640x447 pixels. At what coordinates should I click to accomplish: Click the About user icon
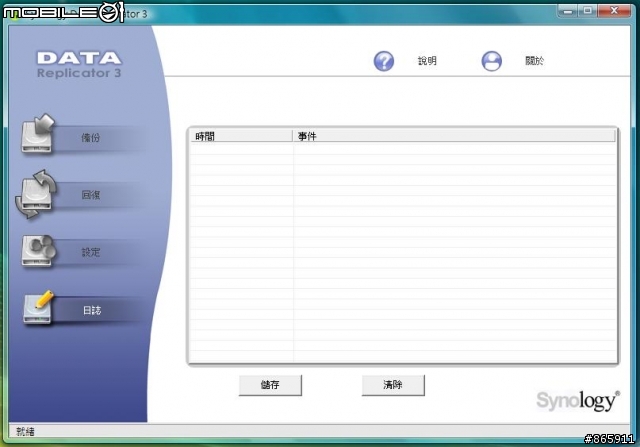491,61
